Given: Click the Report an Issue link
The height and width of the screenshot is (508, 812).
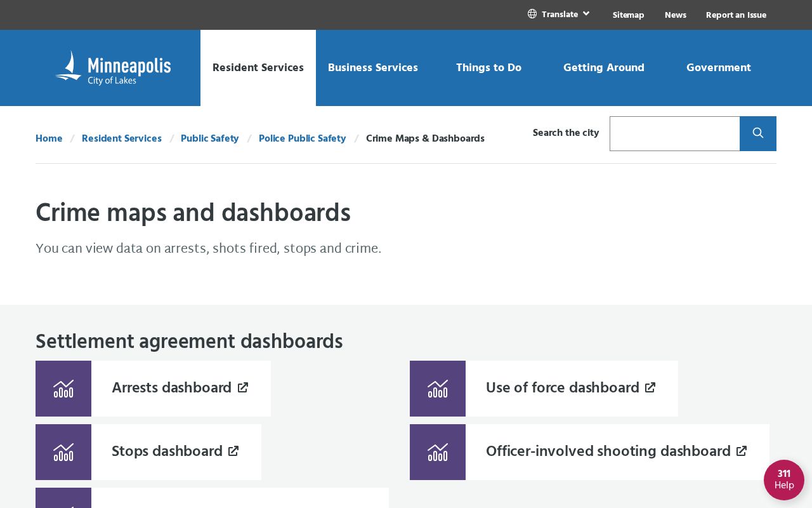Looking at the screenshot, I should pyautogui.click(x=736, y=15).
